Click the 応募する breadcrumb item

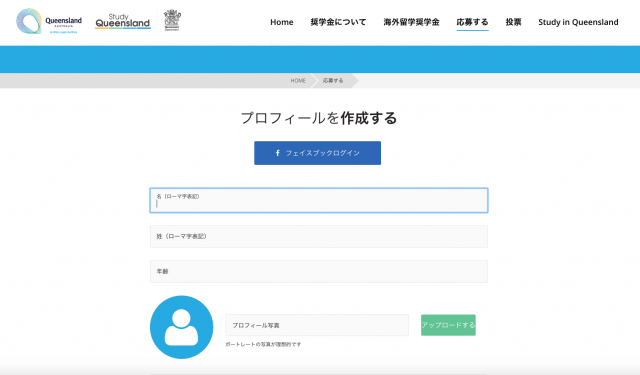(333, 81)
